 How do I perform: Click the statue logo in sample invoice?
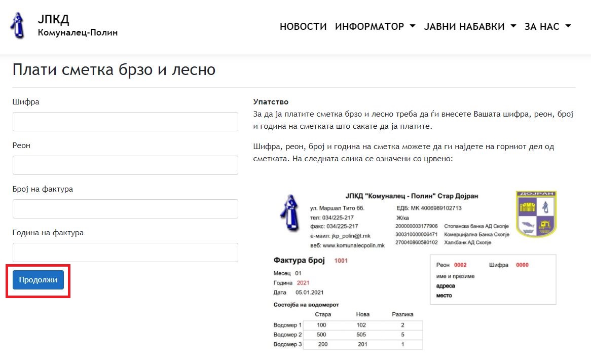(x=290, y=212)
